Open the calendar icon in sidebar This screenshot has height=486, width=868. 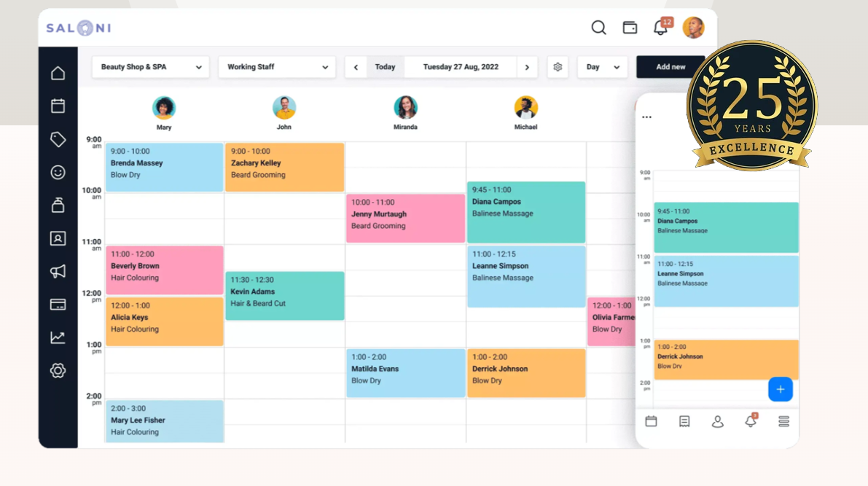coord(58,106)
